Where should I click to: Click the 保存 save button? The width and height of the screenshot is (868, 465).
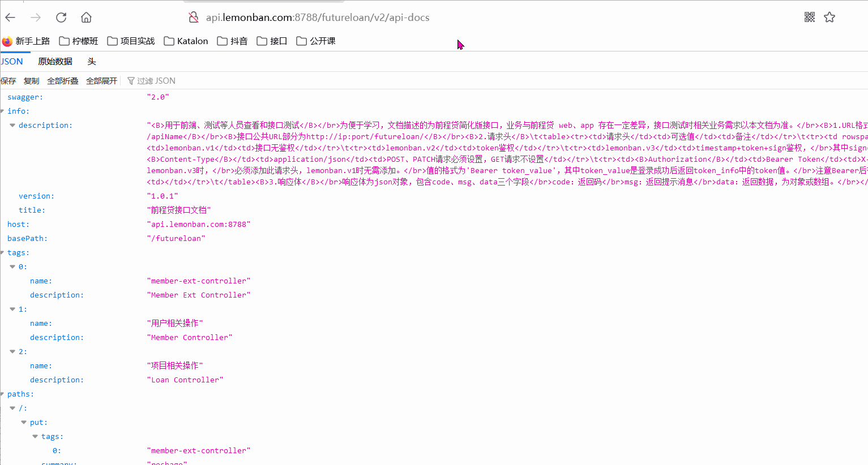[x=8, y=81]
